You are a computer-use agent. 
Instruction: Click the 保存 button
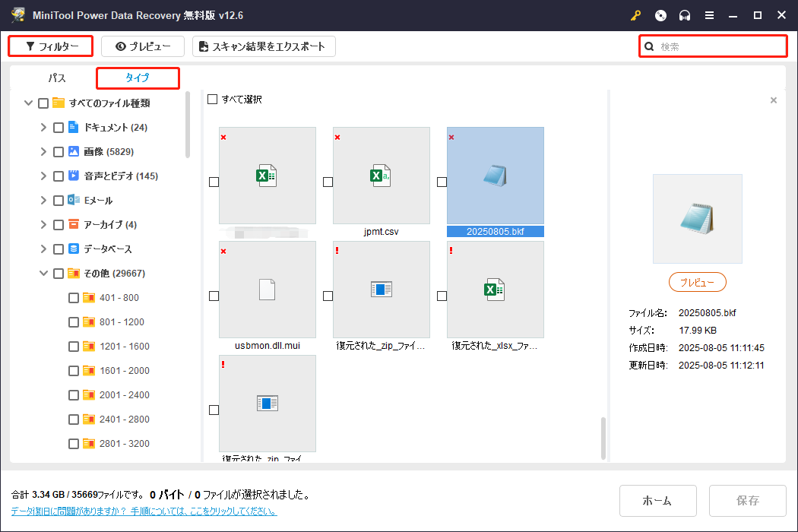pyautogui.click(x=747, y=500)
